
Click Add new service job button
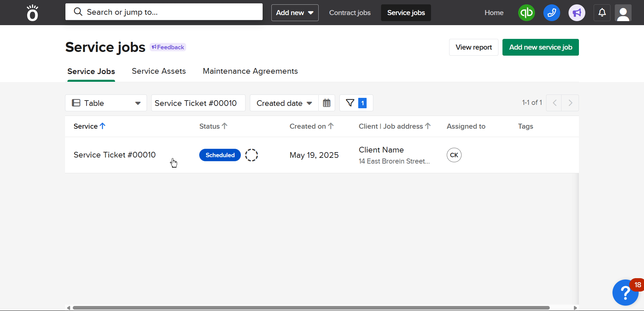coord(540,47)
